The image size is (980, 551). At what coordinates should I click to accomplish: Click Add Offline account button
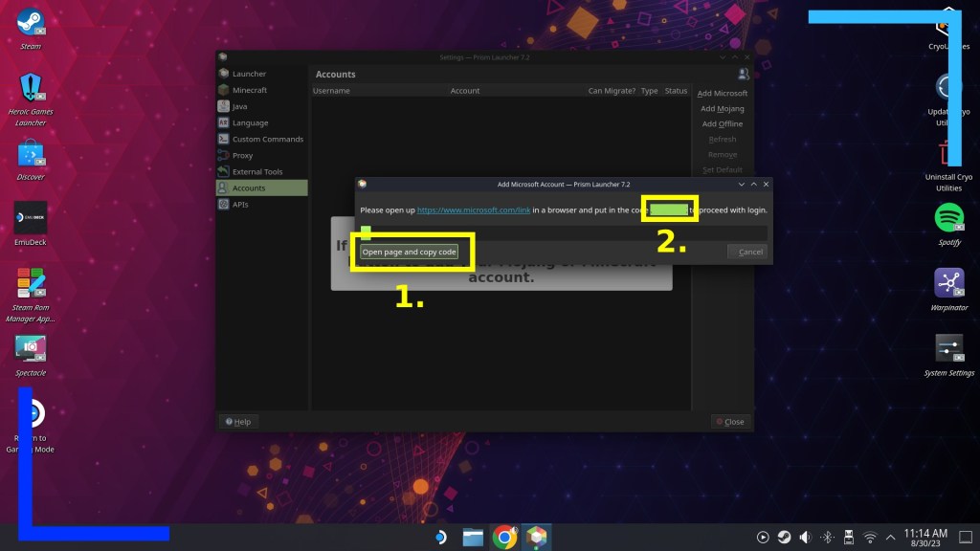722,123
